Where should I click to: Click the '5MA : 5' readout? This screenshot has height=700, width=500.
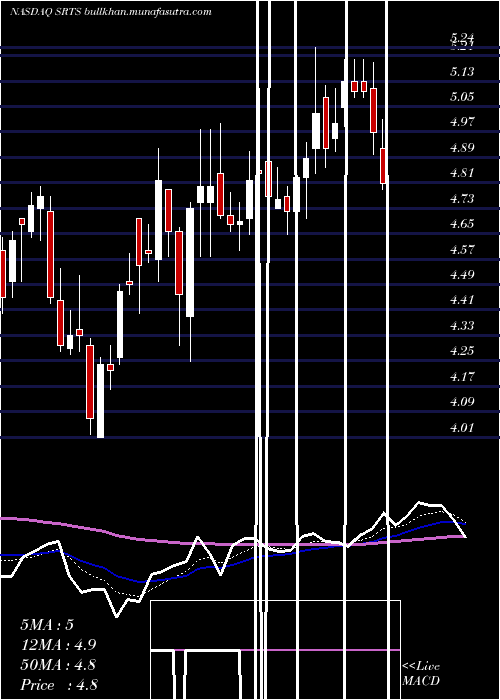[x=47, y=625]
